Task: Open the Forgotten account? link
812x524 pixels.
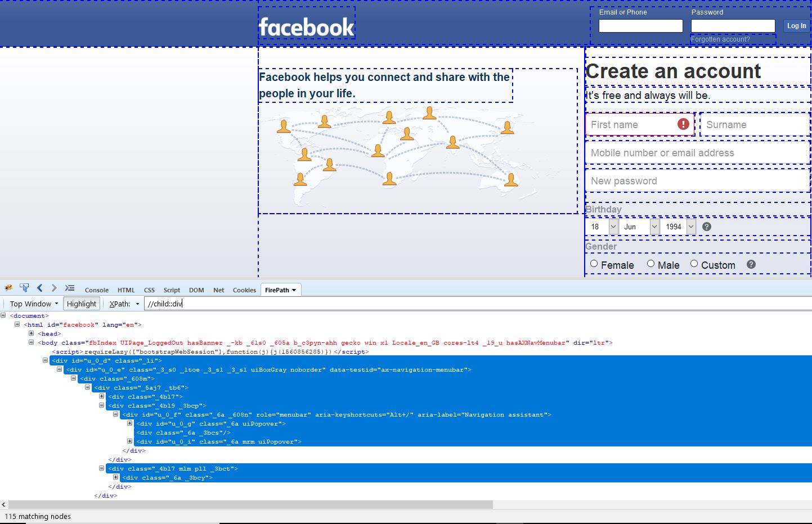Action: [720, 39]
